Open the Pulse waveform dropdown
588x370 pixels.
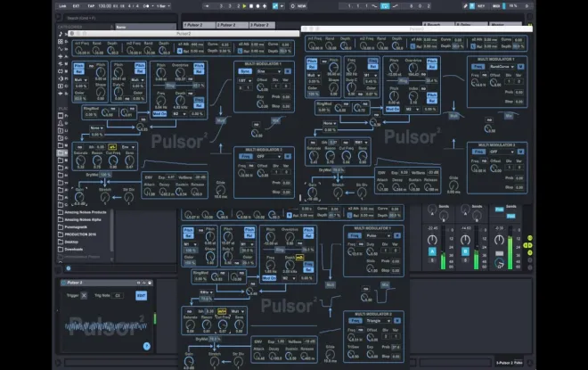tap(378, 235)
